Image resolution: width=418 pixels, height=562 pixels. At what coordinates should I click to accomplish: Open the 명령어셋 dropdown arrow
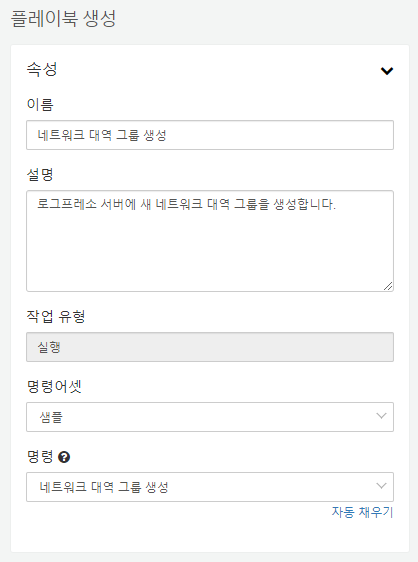(x=381, y=416)
